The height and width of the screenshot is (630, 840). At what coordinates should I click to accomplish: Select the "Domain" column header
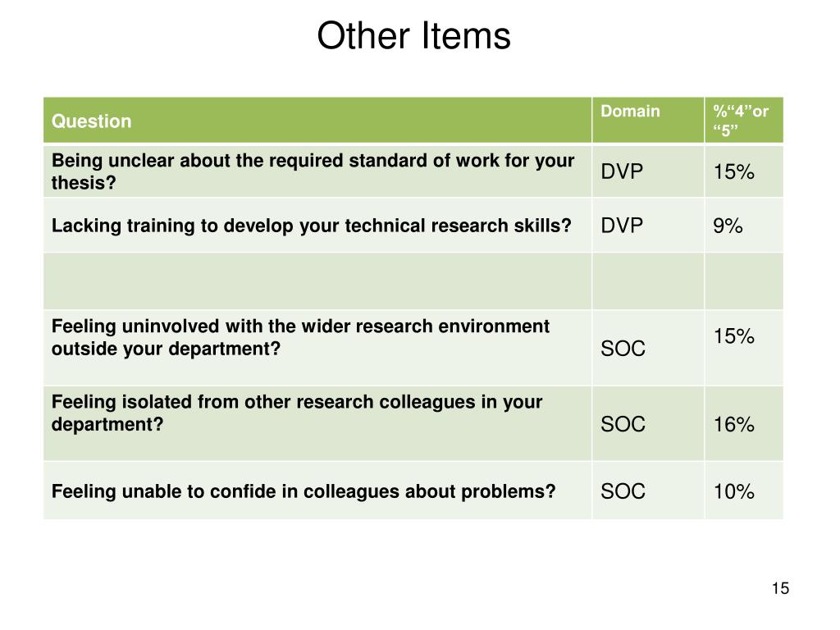coord(648,121)
